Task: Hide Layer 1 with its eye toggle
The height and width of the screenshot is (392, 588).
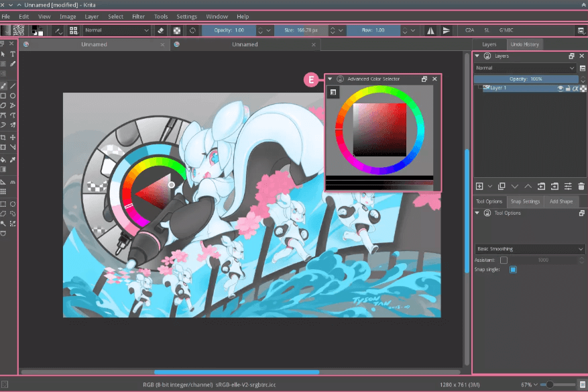Action: [x=561, y=89]
